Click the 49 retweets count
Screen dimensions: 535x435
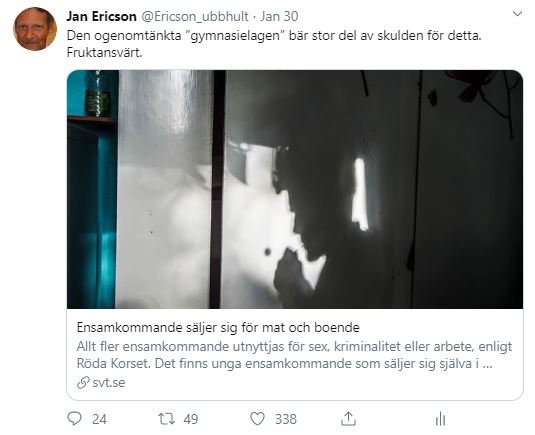[x=191, y=419]
